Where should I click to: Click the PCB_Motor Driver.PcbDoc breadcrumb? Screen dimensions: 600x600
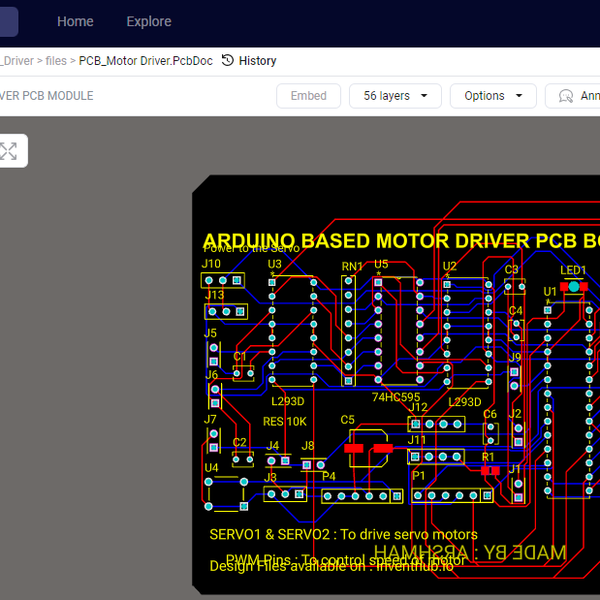145,61
